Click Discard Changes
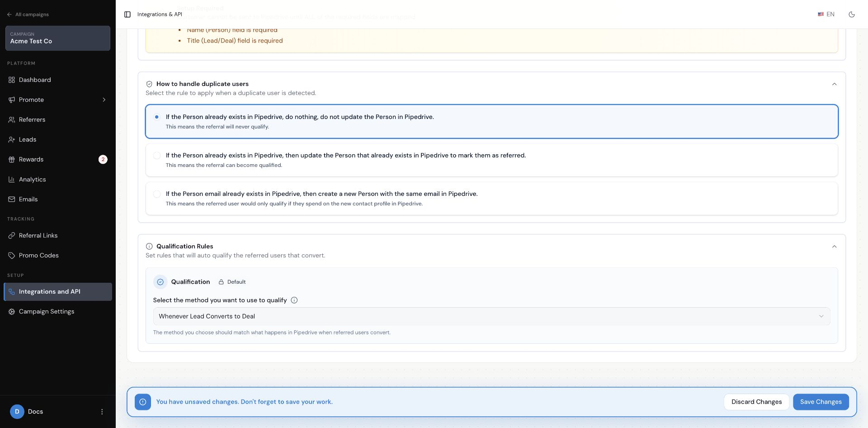Viewport: 868px width, 428px height. (x=756, y=402)
